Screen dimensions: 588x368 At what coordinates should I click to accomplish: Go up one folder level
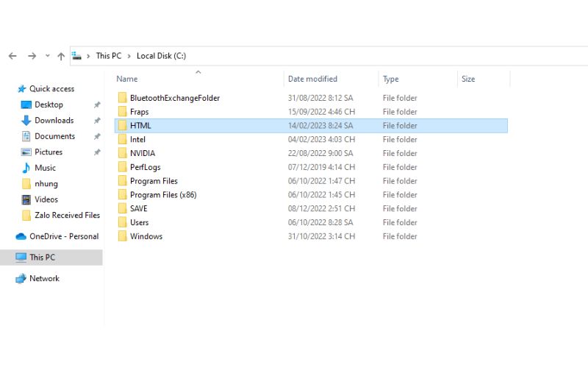(x=61, y=56)
